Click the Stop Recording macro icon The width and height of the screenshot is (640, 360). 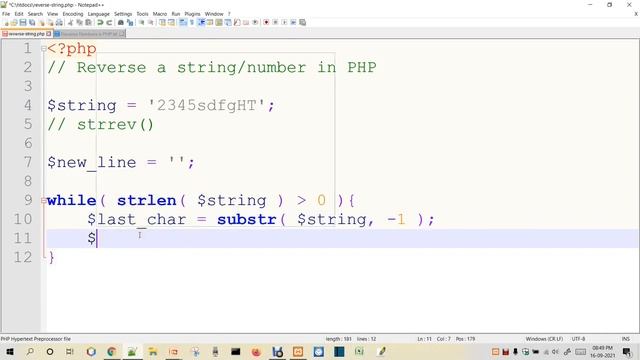275,22
